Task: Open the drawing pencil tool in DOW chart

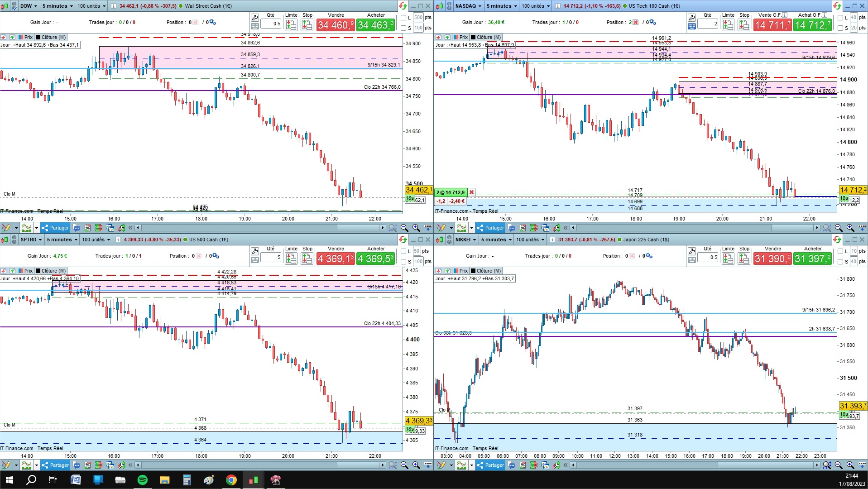Action: (6, 228)
